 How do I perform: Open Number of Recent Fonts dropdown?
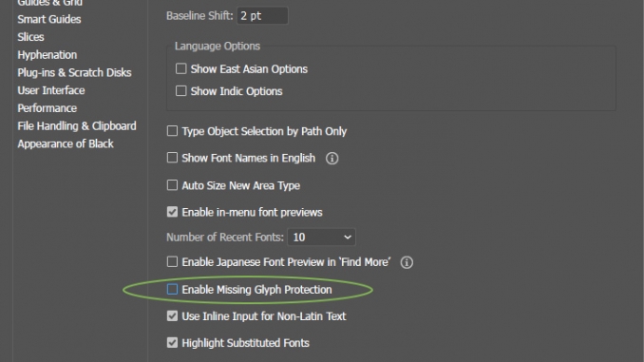point(321,238)
